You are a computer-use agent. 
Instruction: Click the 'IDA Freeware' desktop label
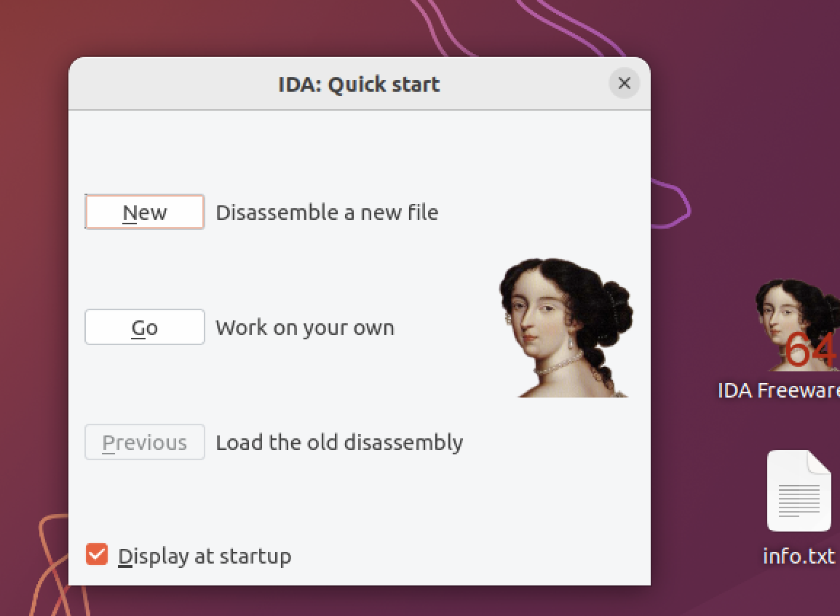(x=779, y=390)
